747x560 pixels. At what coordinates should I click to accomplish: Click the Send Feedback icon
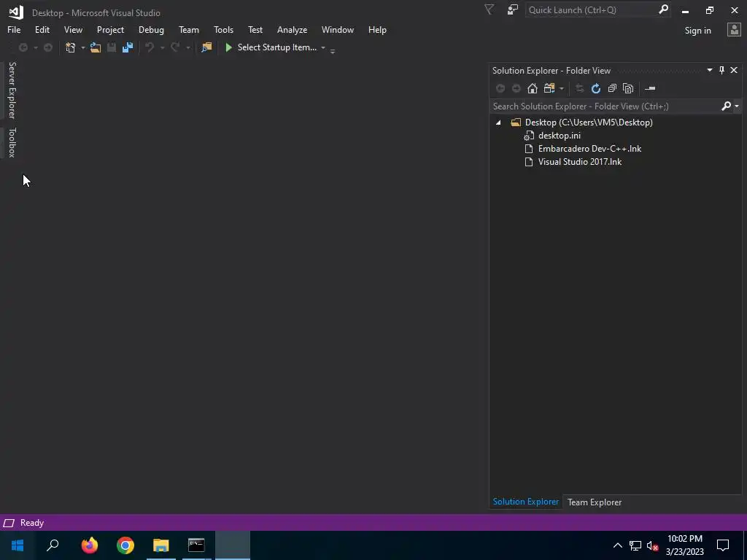coord(513,9)
